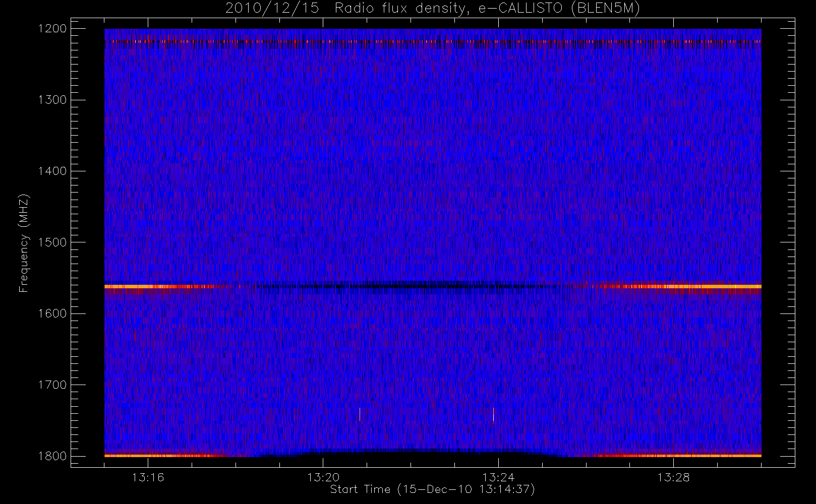This screenshot has width=816, height=504.
Task: Click the 1800 frequency tick label
Action: tap(52, 456)
